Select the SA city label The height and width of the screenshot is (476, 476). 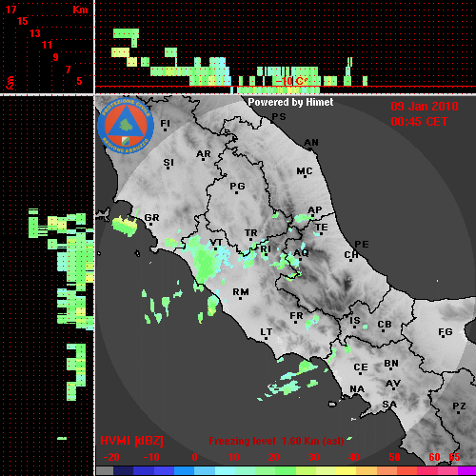point(389,405)
